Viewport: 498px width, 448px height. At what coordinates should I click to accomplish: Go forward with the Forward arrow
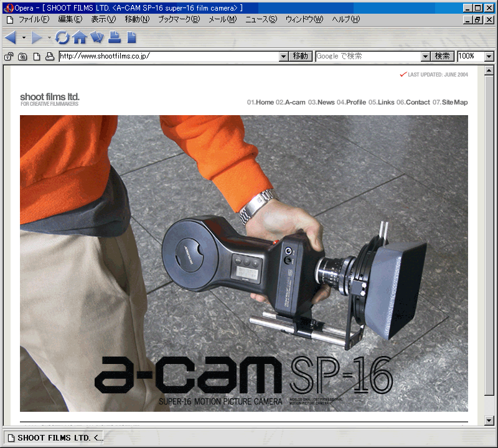37,37
